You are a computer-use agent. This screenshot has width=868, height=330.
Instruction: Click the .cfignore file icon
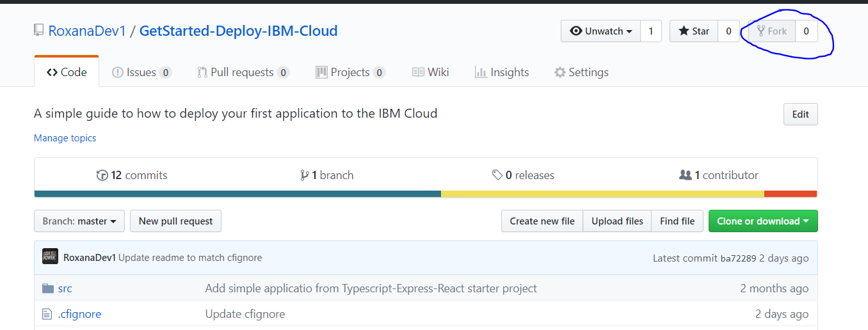[47, 314]
